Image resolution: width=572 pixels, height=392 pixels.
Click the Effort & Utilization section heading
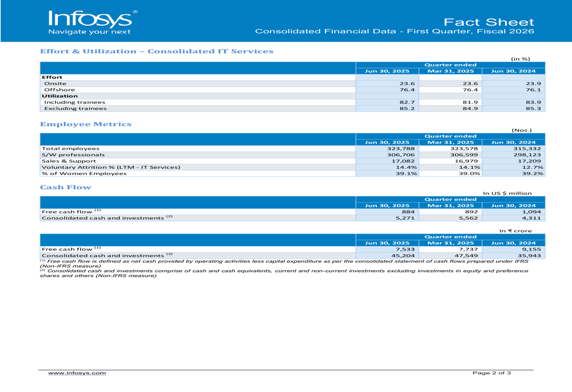click(156, 52)
